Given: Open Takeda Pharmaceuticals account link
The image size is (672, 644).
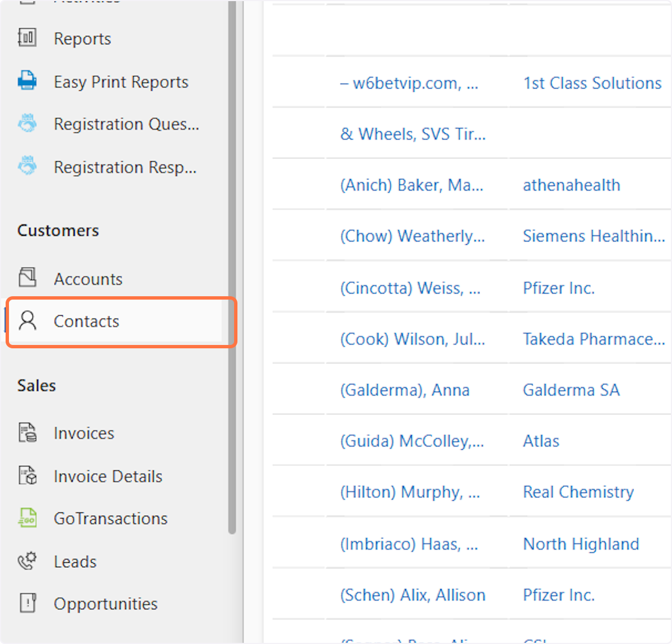Looking at the screenshot, I should pos(594,339).
